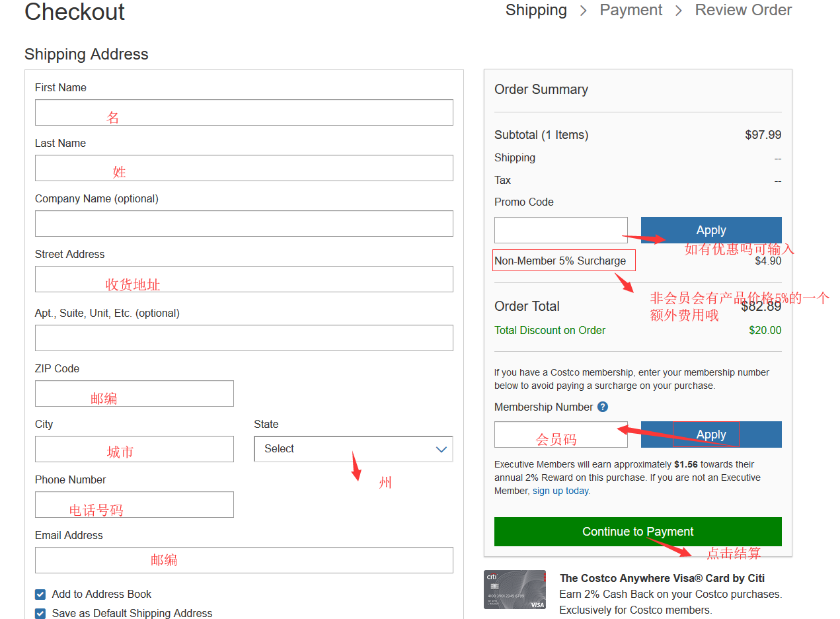
Task: Go to the Review Order step
Action: click(x=743, y=11)
